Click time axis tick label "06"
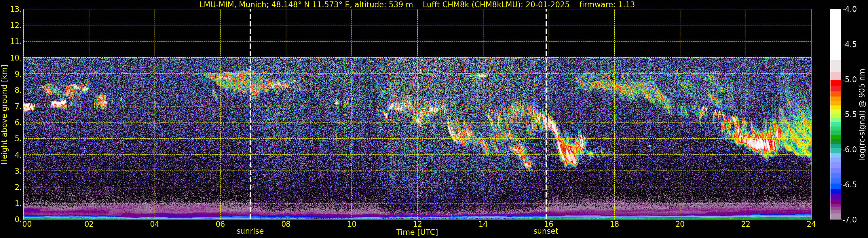Viewport: 868px width, 238px height. pos(220,224)
